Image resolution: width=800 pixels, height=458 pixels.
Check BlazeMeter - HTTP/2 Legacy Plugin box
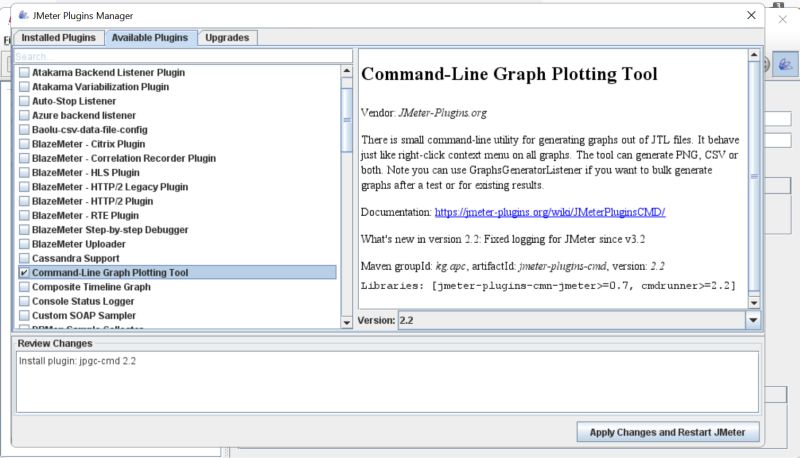click(24, 187)
